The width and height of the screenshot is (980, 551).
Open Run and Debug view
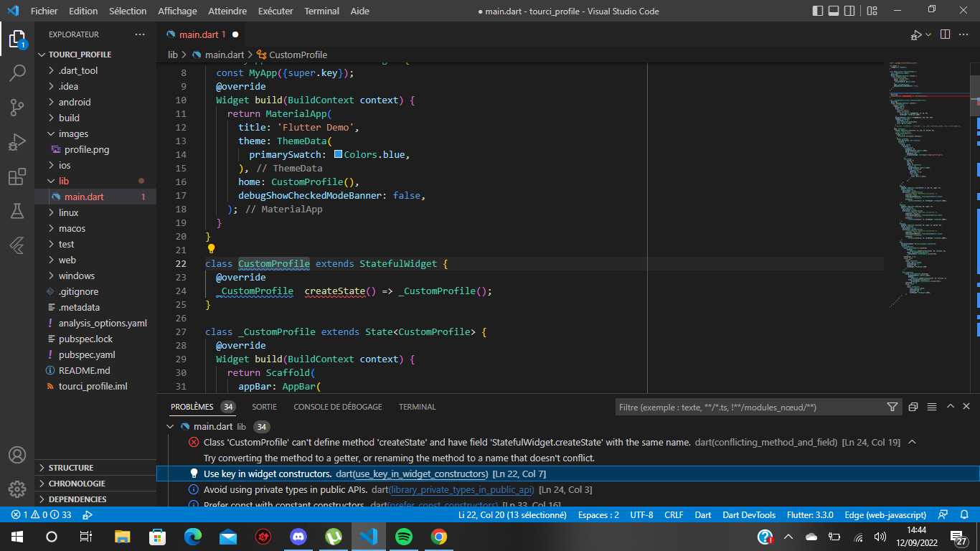[x=17, y=142]
